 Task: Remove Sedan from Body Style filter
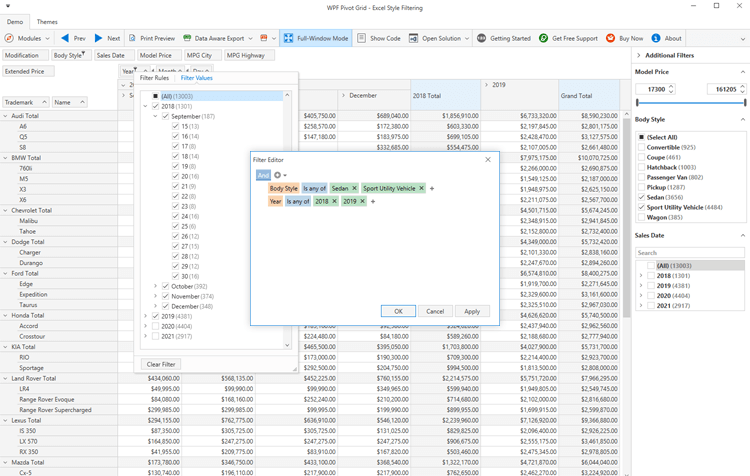pos(354,188)
